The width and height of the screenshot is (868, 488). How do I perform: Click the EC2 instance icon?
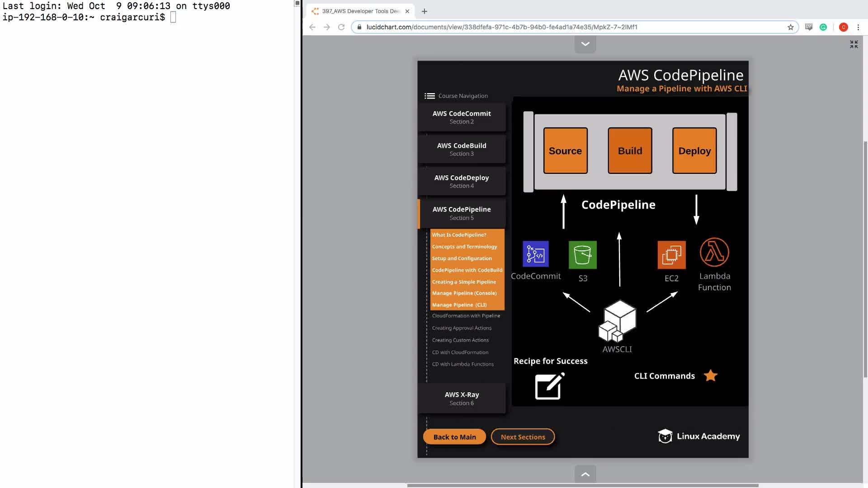click(x=671, y=255)
